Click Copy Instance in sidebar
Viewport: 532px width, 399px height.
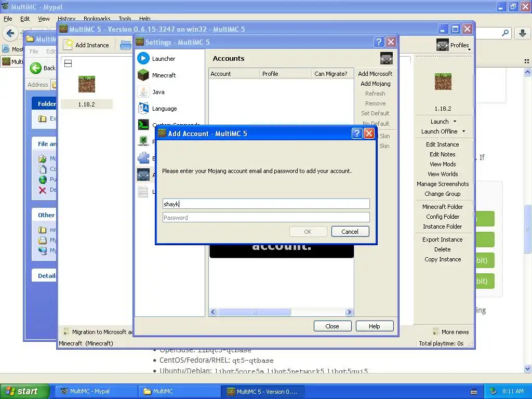click(x=443, y=259)
